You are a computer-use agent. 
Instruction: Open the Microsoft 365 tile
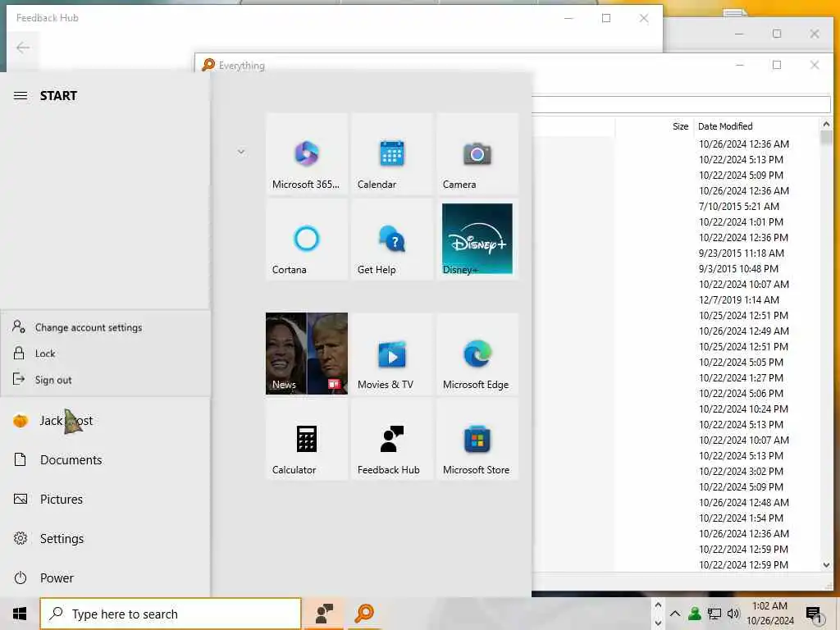pos(307,153)
